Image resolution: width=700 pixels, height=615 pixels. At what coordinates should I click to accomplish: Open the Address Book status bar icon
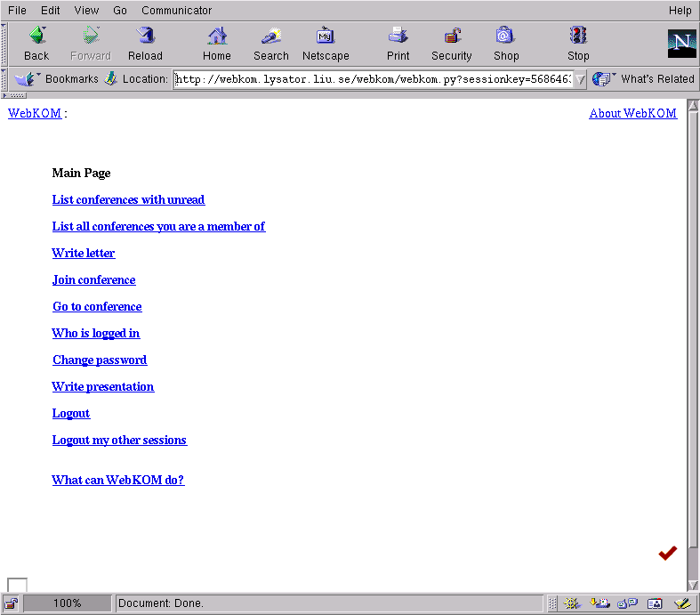click(x=655, y=603)
